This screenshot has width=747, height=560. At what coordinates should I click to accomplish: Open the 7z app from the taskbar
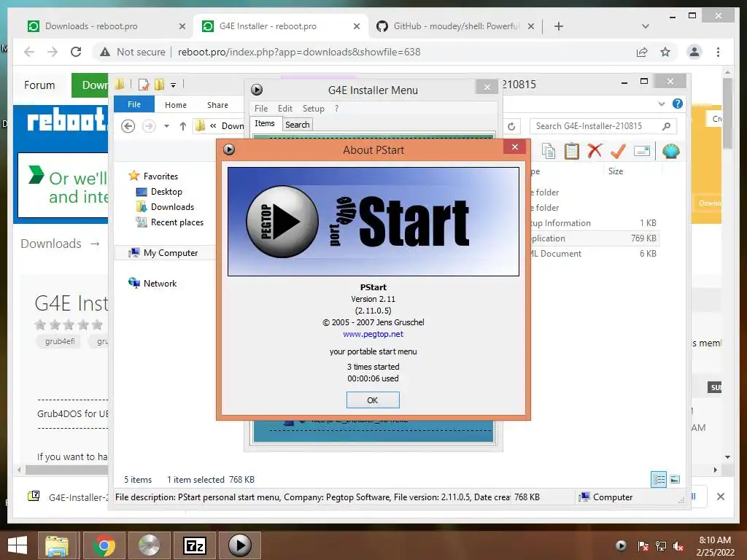point(195,545)
